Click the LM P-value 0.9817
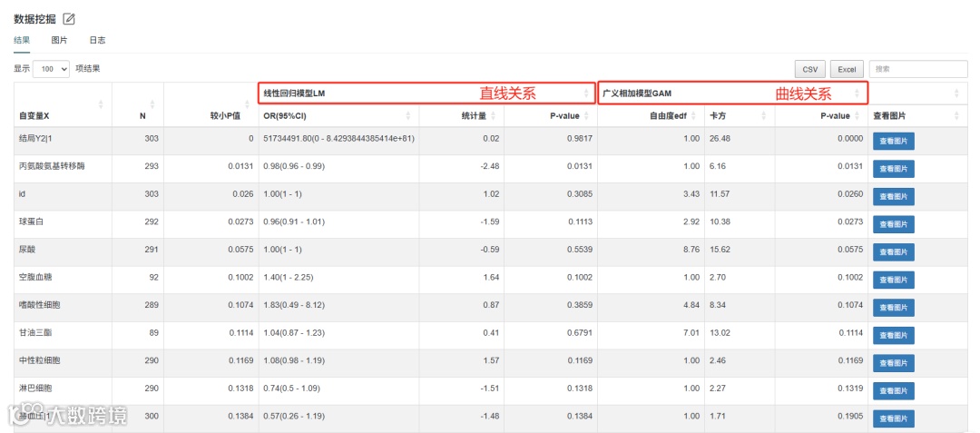This screenshot has height=433, width=980. 582,139
